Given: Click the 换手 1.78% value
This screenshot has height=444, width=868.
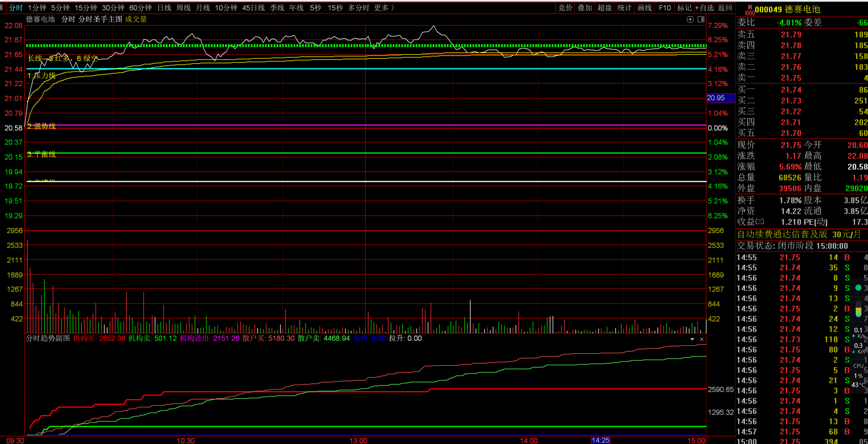Looking at the screenshot, I should 790,200.
